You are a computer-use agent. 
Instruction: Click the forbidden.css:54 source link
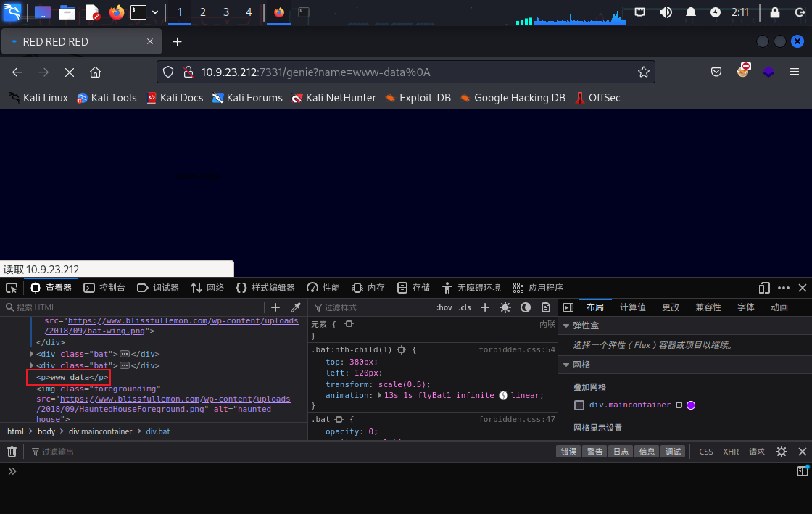[x=516, y=349]
